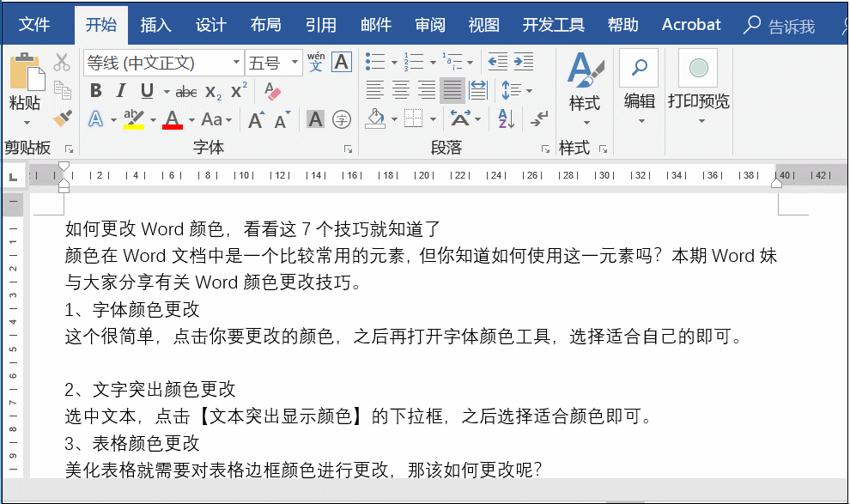The width and height of the screenshot is (850, 504).
Task: Increase paragraph indent
Action: (x=524, y=62)
